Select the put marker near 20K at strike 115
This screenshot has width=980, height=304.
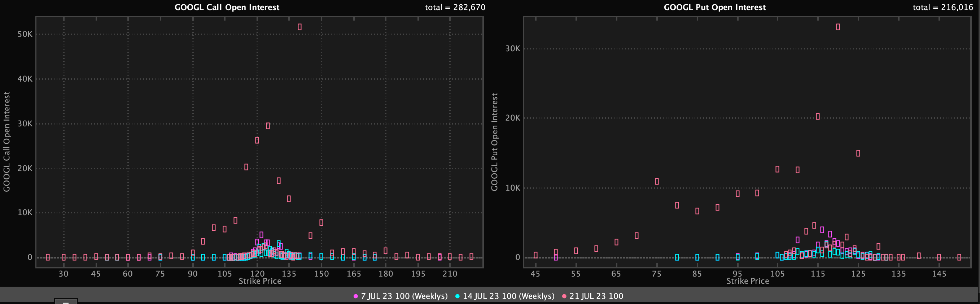click(818, 116)
